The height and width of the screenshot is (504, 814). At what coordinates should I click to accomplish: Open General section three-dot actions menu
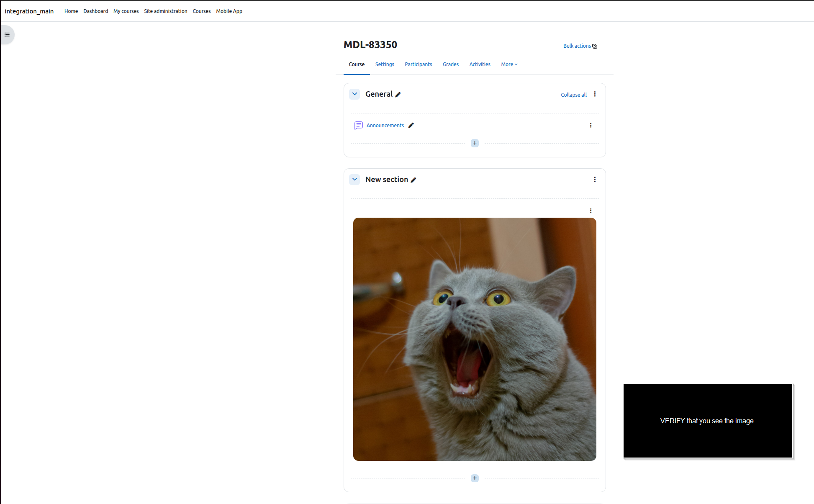pos(595,94)
